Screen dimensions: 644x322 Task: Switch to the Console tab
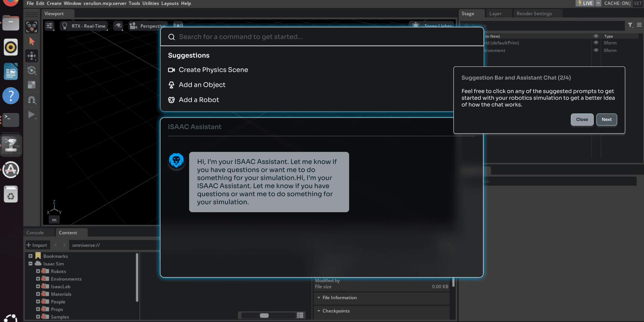tap(35, 233)
